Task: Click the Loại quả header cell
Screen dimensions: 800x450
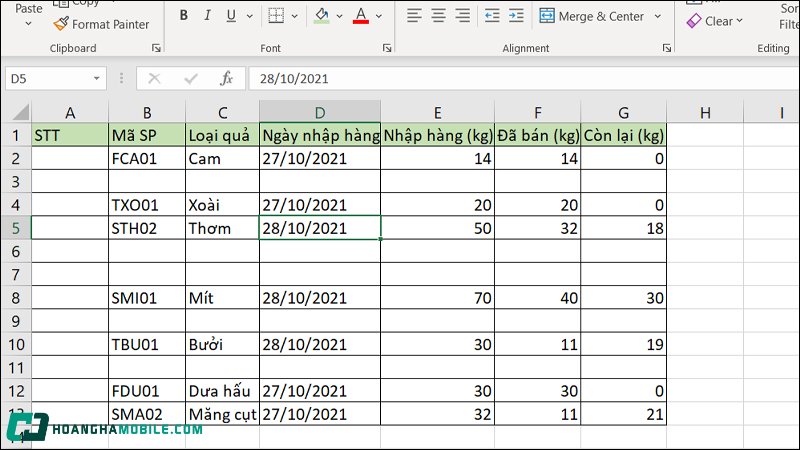Action: [x=222, y=135]
